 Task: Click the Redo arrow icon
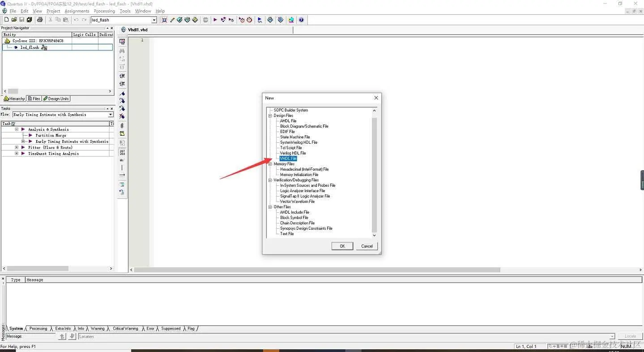84,20
